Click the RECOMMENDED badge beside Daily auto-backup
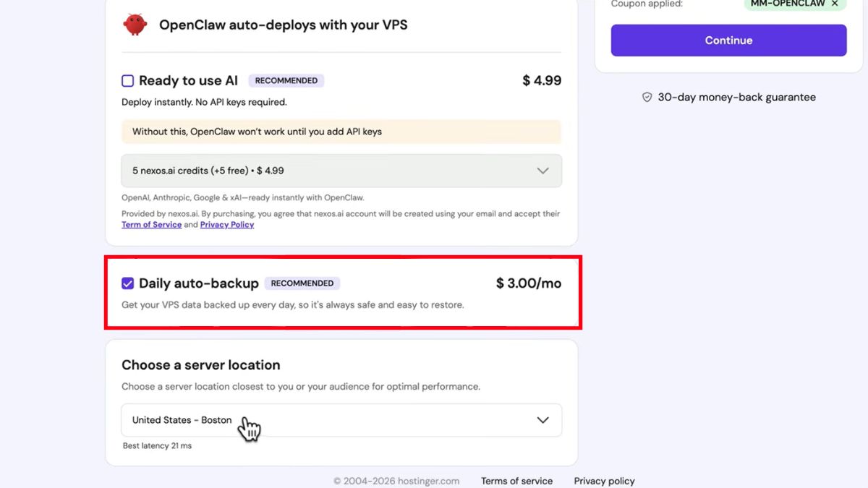Viewport: 868px width, 488px height. point(302,283)
